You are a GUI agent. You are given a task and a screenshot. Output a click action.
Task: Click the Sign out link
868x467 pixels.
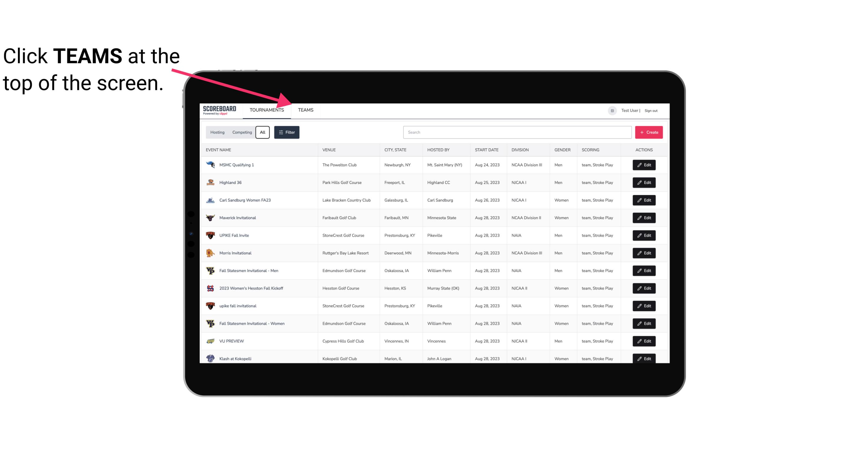(652, 110)
